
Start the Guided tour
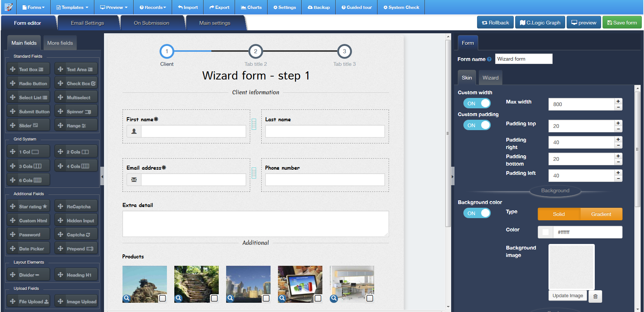357,7
